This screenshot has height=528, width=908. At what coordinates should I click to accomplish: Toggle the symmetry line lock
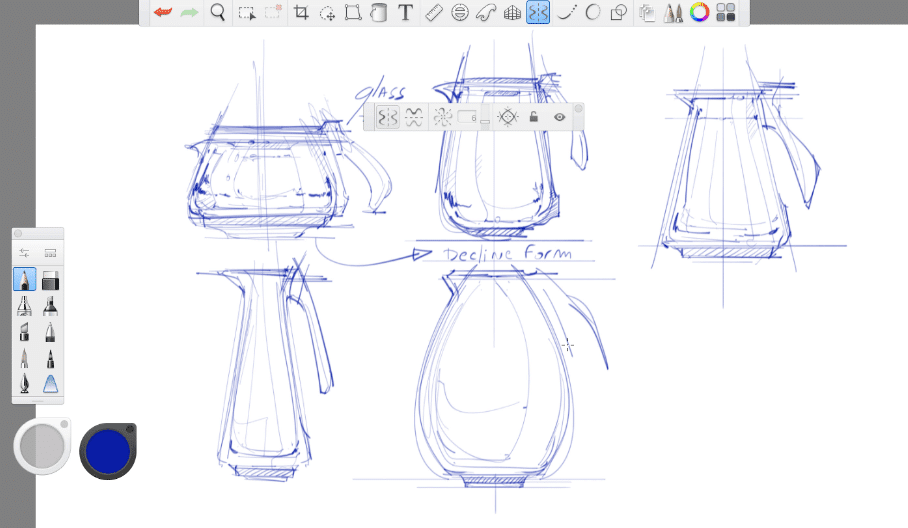pyautogui.click(x=533, y=117)
